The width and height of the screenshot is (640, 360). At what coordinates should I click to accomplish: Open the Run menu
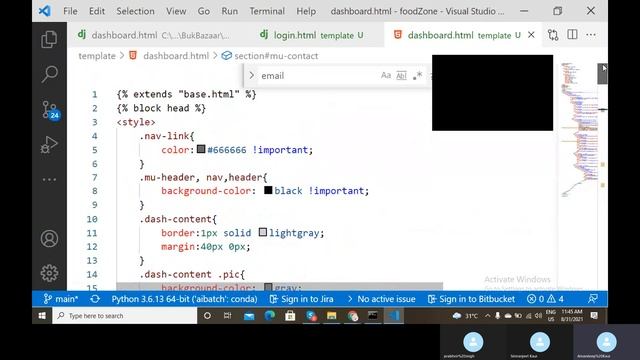click(x=229, y=11)
